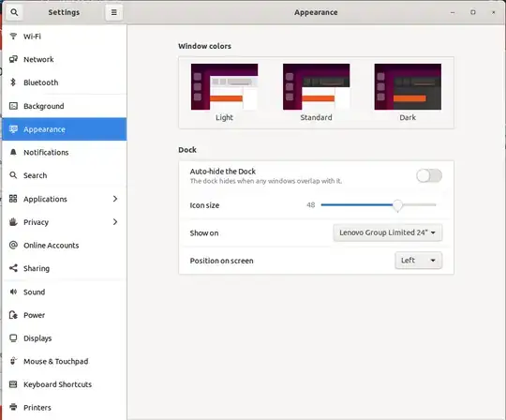Click the Privacy hand icon
This screenshot has height=420, width=506.
pyautogui.click(x=13, y=222)
